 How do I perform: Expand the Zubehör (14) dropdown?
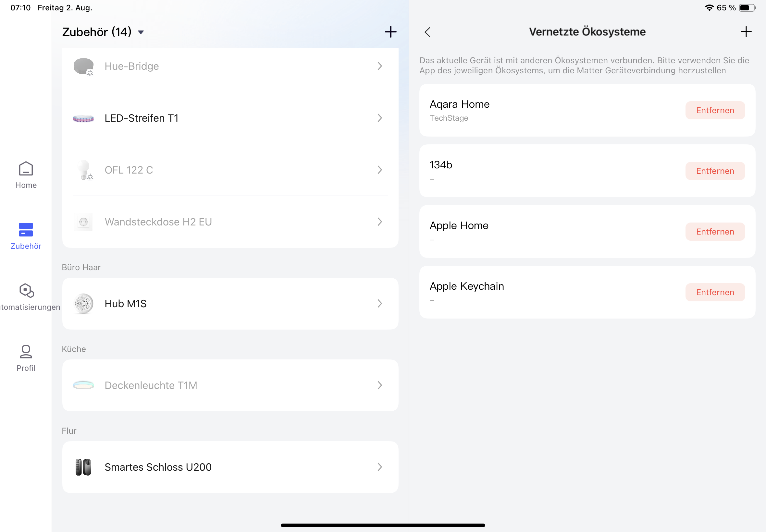[x=141, y=32]
